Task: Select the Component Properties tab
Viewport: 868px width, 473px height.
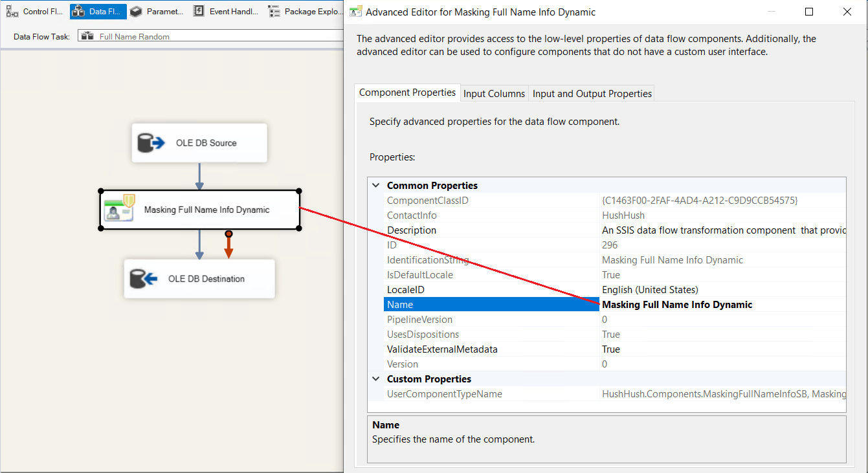Action: click(x=407, y=93)
